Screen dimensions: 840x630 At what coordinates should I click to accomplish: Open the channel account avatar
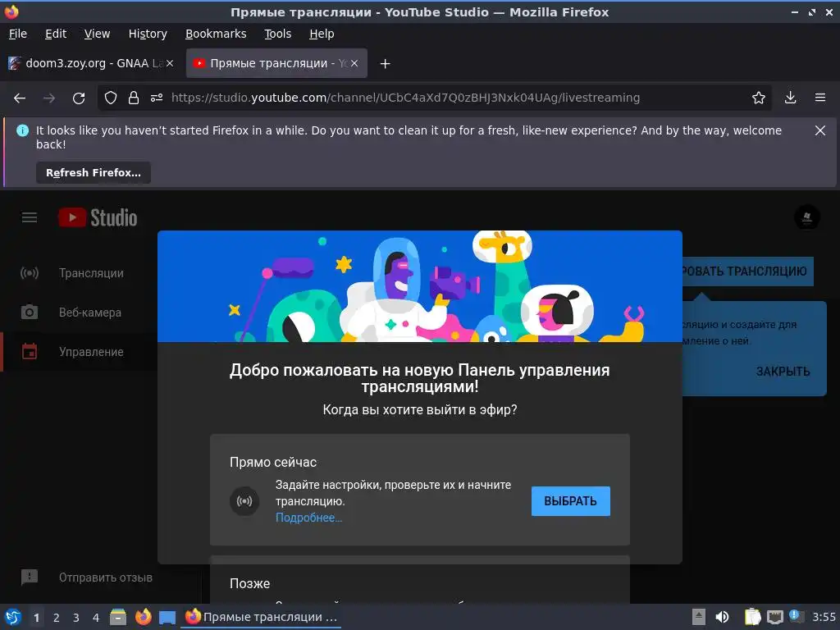coord(807,217)
